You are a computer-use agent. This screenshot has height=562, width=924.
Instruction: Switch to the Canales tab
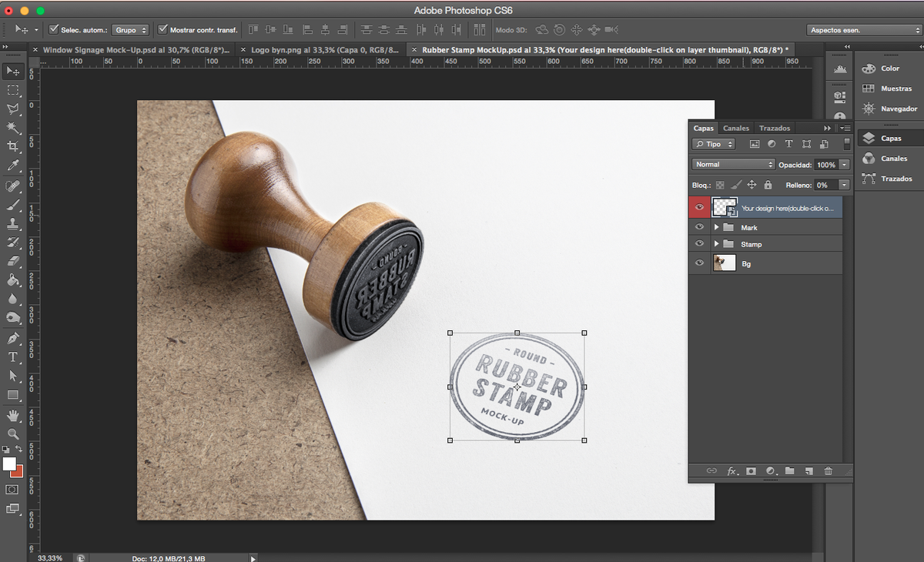736,129
